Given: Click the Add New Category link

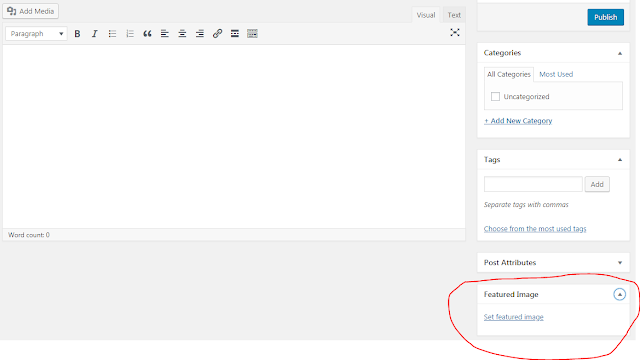Looking at the screenshot, I should 518,121.
